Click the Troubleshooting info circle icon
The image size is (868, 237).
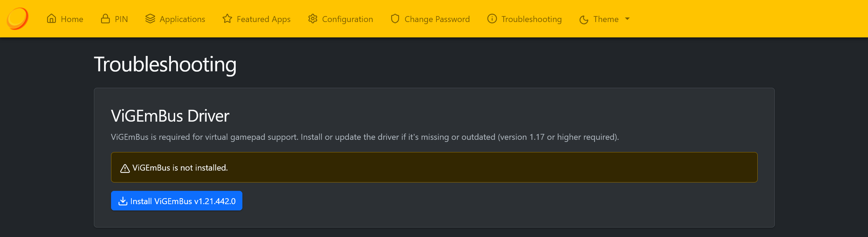tap(492, 19)
